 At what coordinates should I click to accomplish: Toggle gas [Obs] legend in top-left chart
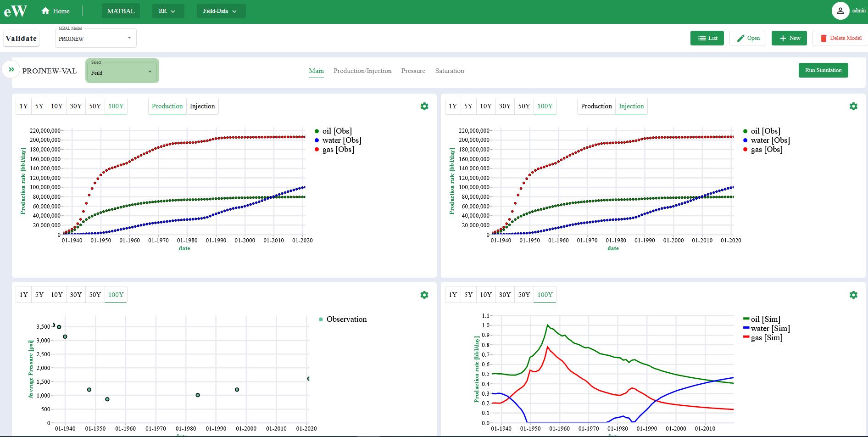tap(334, 149)
